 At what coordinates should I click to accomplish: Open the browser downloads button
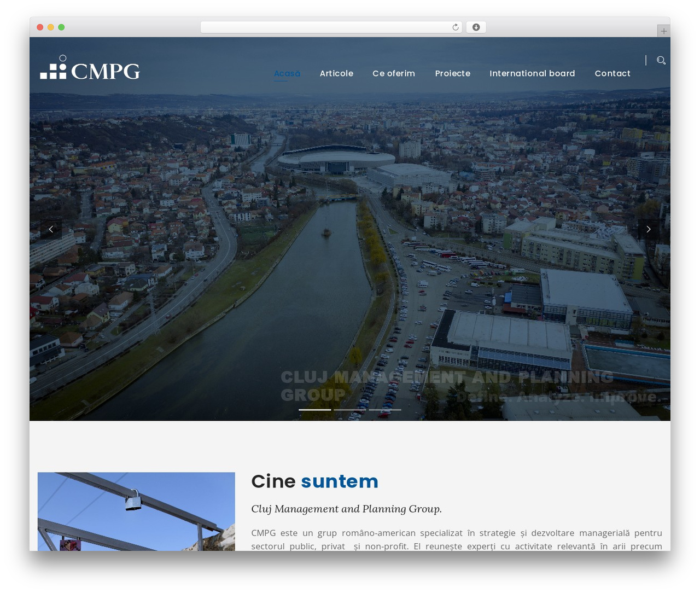[x=476, y=27]
